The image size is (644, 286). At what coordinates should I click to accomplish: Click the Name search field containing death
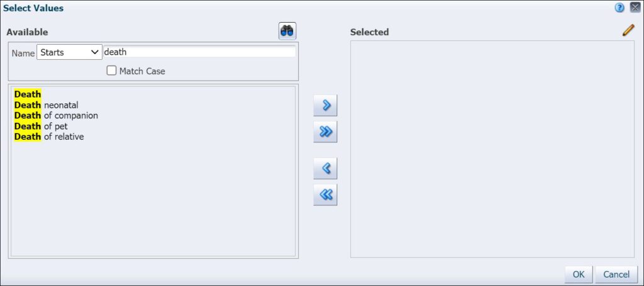pos(199,52)
